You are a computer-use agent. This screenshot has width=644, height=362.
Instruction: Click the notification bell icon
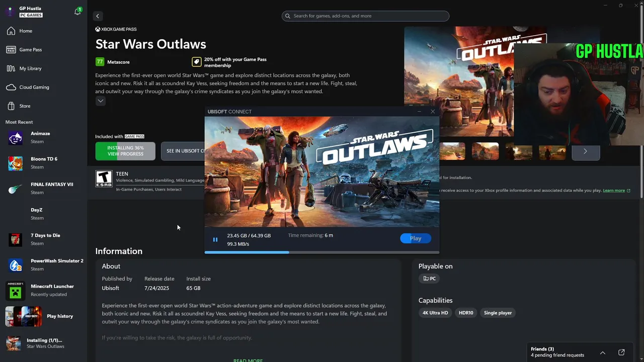77,11
